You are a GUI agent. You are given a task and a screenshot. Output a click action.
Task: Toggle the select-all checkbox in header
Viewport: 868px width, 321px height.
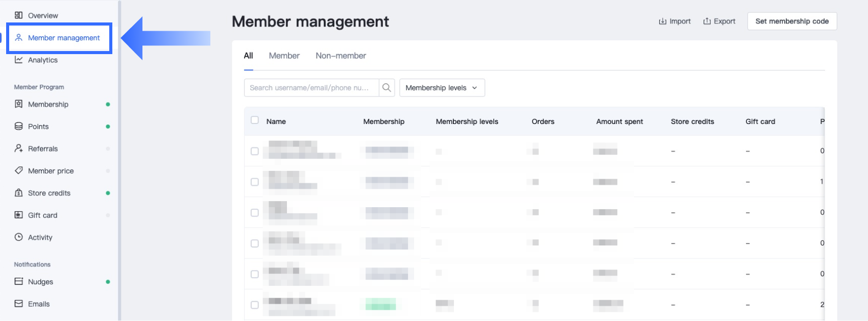255,120
